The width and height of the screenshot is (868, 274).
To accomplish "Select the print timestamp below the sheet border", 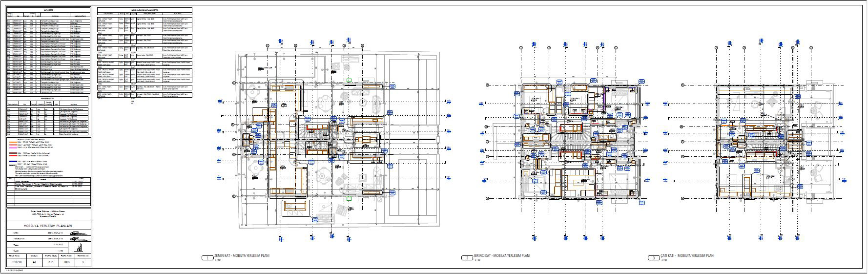I will (x=13, y=270).
